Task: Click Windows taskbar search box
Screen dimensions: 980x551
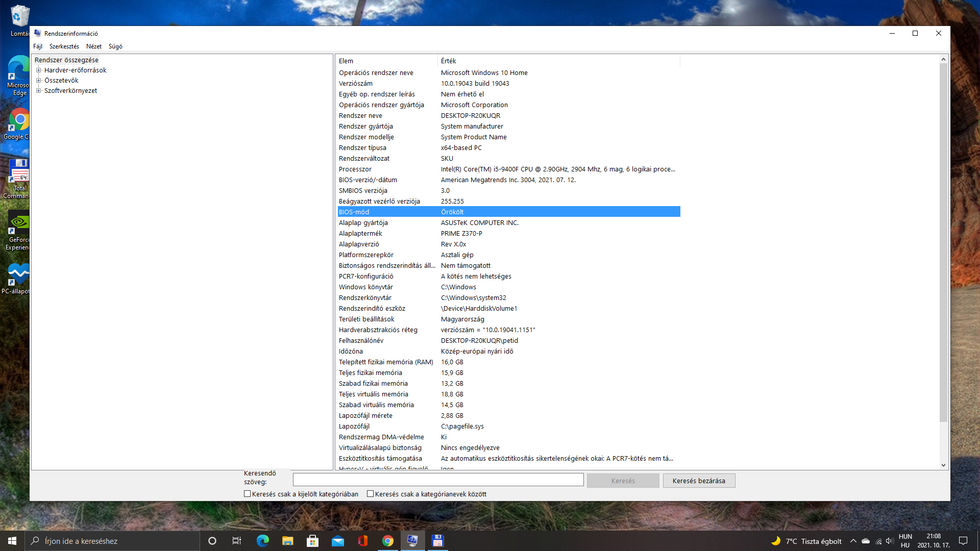Action: [x=112, y=541]
